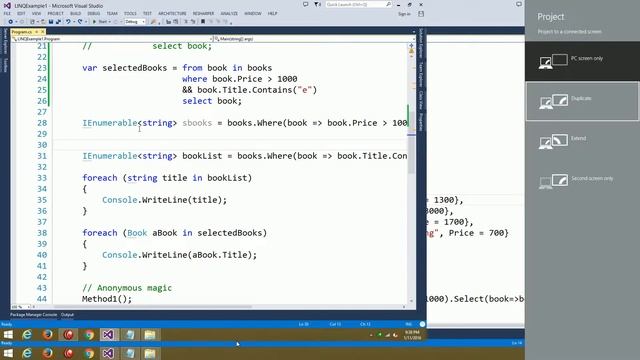Select Second screen only projection mode

pyautogui.click(x=582, y=181)
